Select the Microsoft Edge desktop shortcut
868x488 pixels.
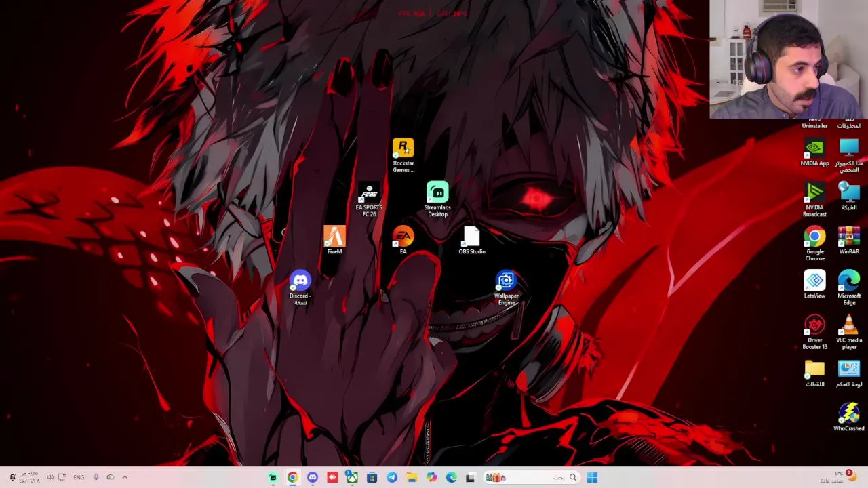(x=849, y=288)
